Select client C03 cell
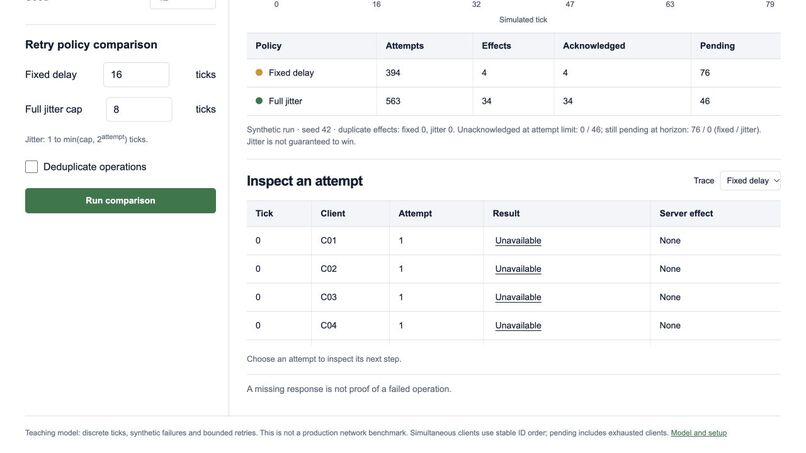806x453 pixels. [x=328, y=297]
